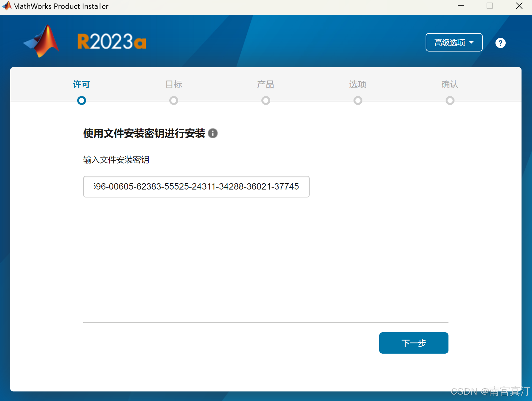This screenshot has height=401, width=532.
Task: Click the 使用文件安装密钥进行安装 heading
Action: 144,133
